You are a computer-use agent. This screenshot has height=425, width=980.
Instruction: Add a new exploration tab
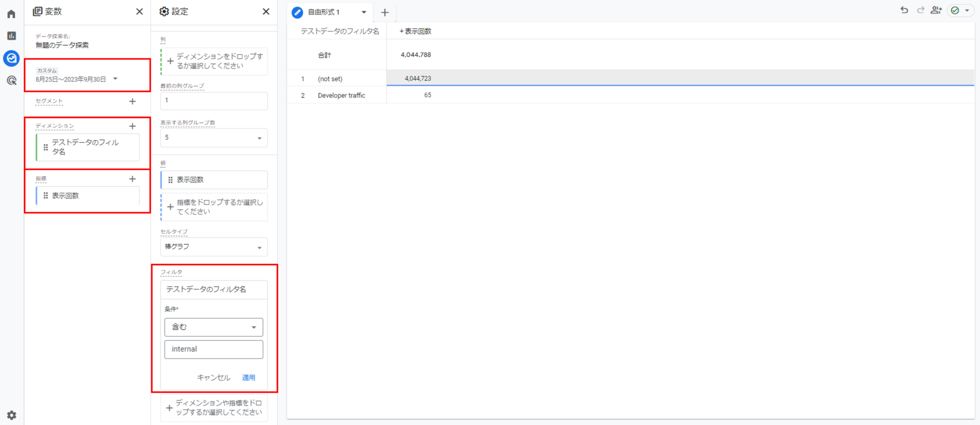(x=385, y=12)
